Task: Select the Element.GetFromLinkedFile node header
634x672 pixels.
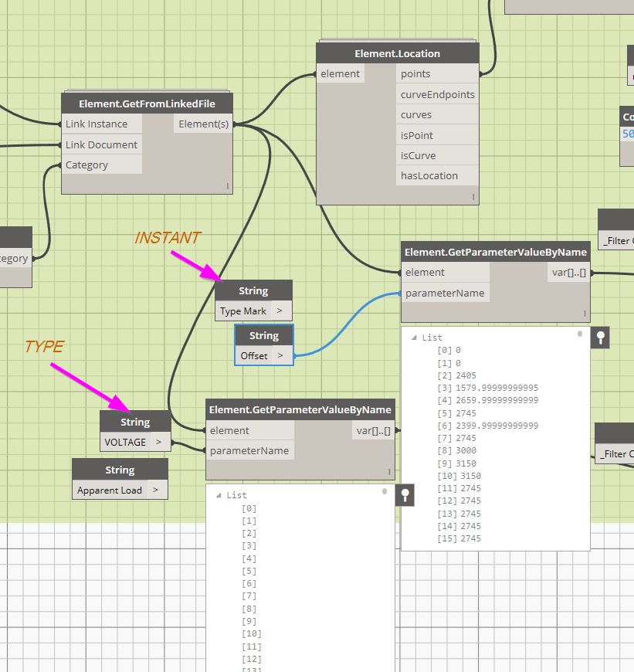Action: point(147,104)
